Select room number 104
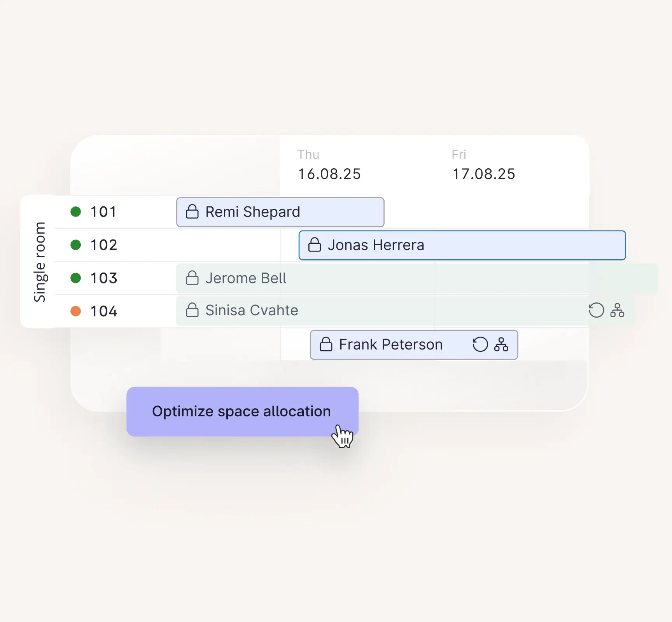The width and height of the screenshot is (672, 622). click(x=103, y=311)
